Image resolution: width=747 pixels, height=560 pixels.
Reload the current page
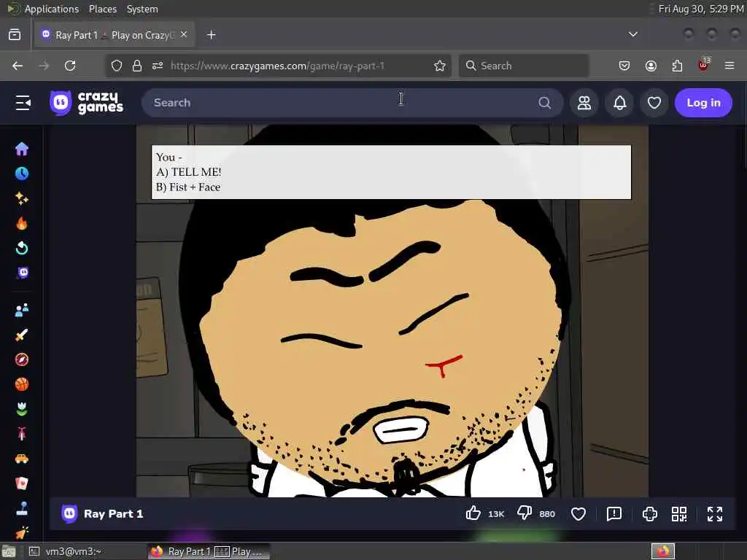70,66
